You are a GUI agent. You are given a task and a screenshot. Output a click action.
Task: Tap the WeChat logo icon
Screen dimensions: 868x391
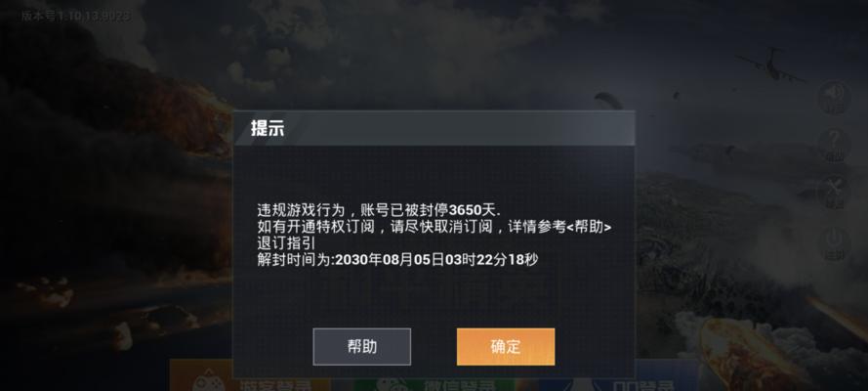pos(392,383)
